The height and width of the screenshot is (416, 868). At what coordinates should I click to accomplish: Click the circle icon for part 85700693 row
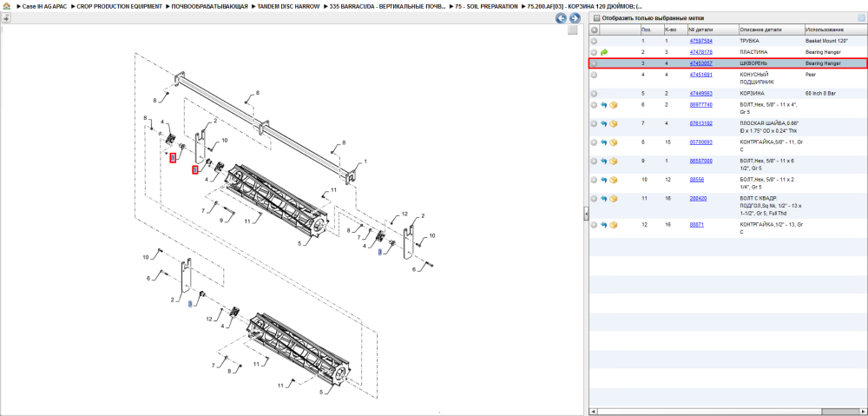click(594, 142)
